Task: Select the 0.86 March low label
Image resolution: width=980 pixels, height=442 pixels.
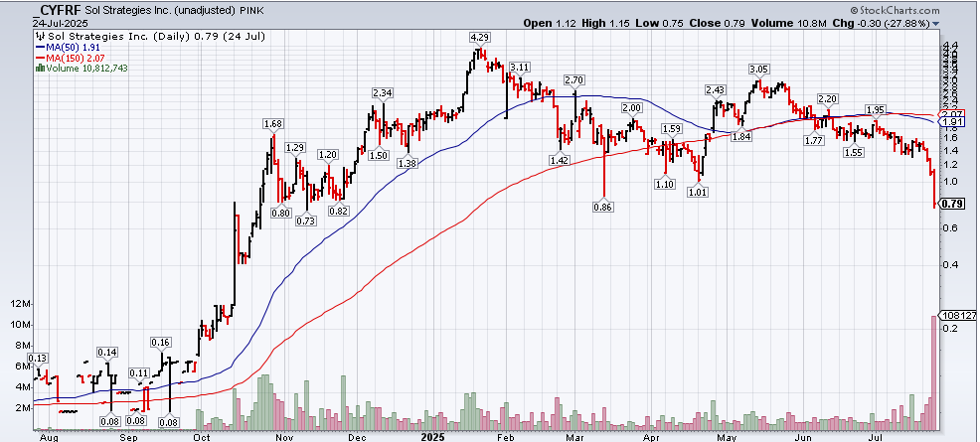Action: click(601, 207)
